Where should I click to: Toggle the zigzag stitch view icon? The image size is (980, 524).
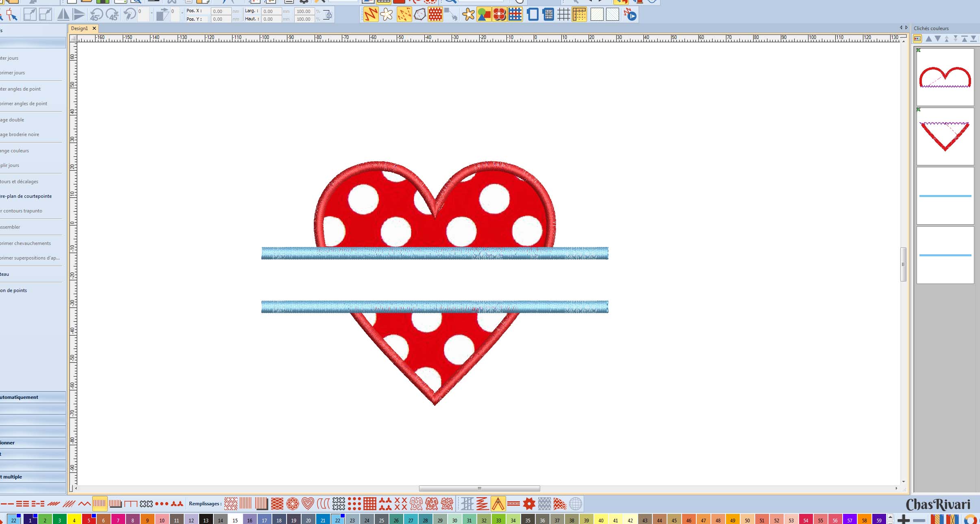coord(371,15)
